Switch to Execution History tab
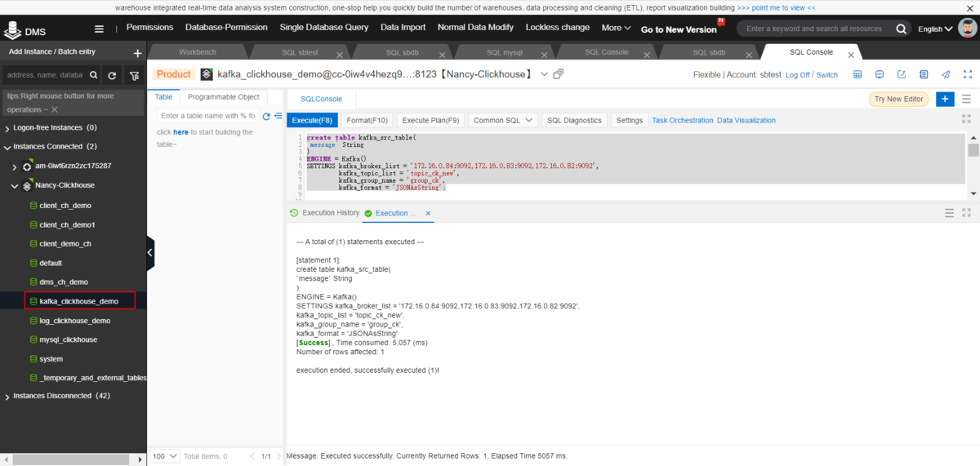This screenshot has height=466, width=980. pyautogui.click(x=324, y=213)
